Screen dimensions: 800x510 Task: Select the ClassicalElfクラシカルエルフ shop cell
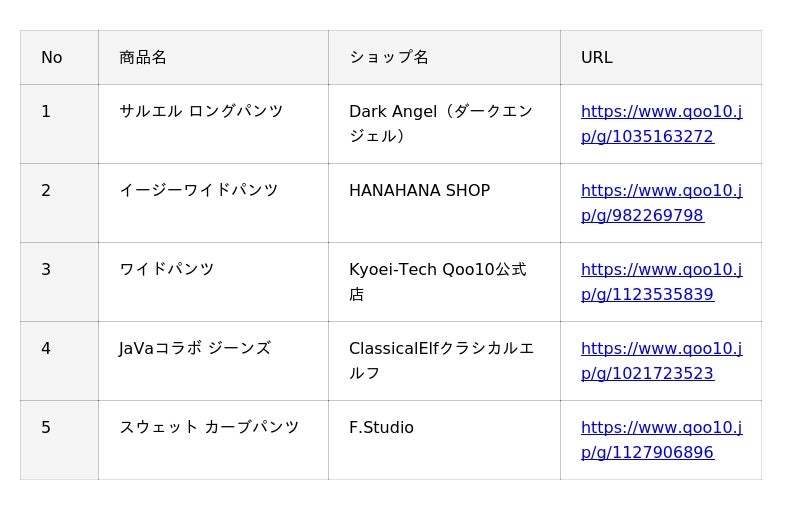coord(441,360)
